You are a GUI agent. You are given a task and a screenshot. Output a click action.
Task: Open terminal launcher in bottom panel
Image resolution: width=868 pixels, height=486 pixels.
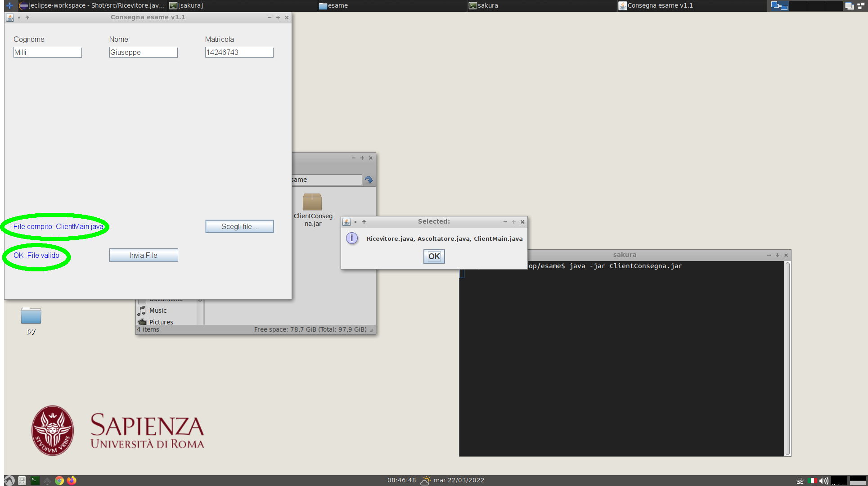35,481
